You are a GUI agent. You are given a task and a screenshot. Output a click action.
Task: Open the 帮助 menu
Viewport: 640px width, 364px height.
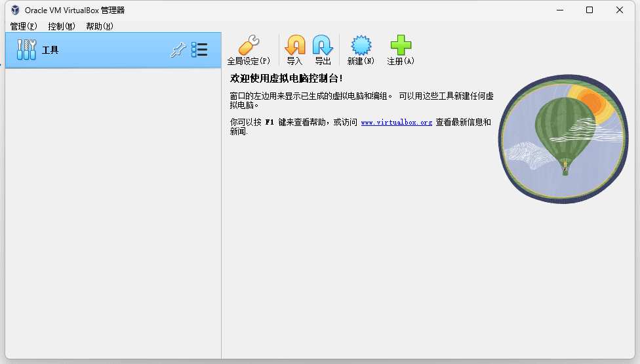100,26
